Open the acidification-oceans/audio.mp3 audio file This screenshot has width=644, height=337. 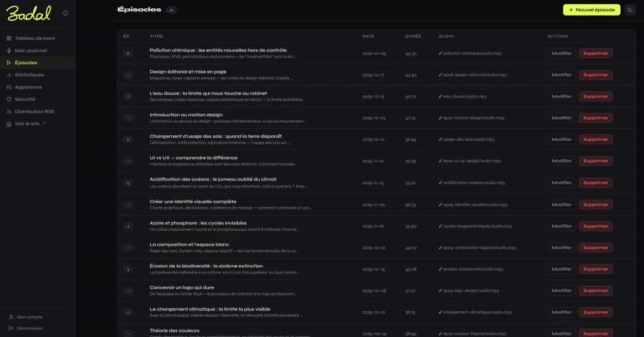coord(473,182)
